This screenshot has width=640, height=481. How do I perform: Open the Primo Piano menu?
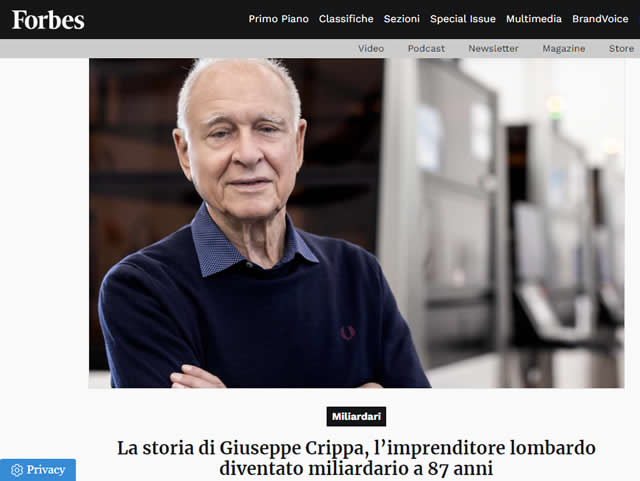tap(278, 19)
